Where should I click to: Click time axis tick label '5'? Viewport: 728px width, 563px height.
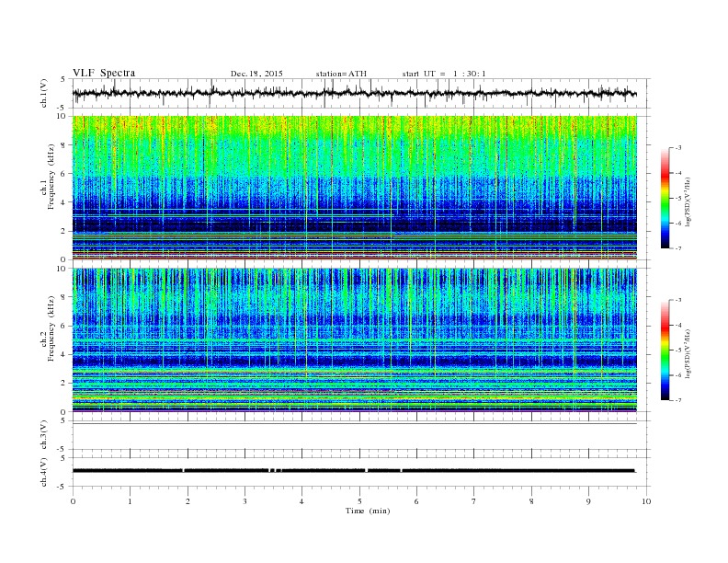[x=359, y=501]
